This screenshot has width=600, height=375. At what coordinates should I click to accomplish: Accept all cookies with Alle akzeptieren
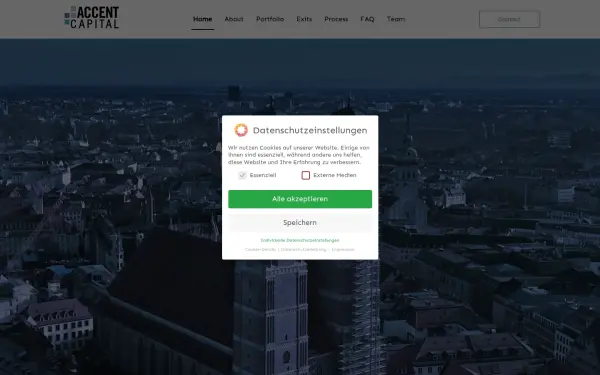pos(300,199)
